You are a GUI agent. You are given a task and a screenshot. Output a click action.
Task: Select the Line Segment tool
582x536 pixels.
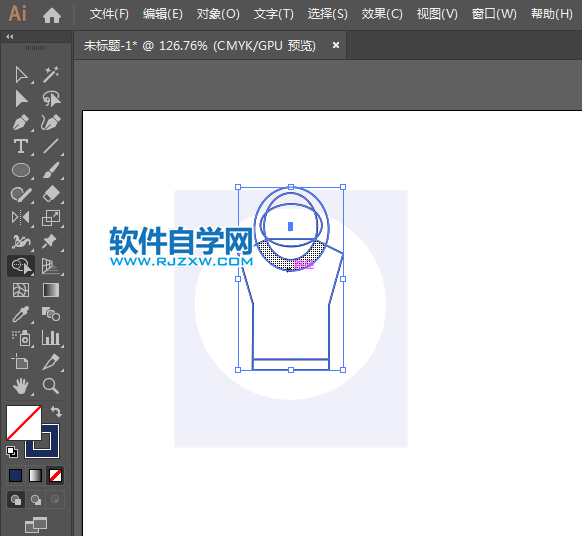[51, 146]
